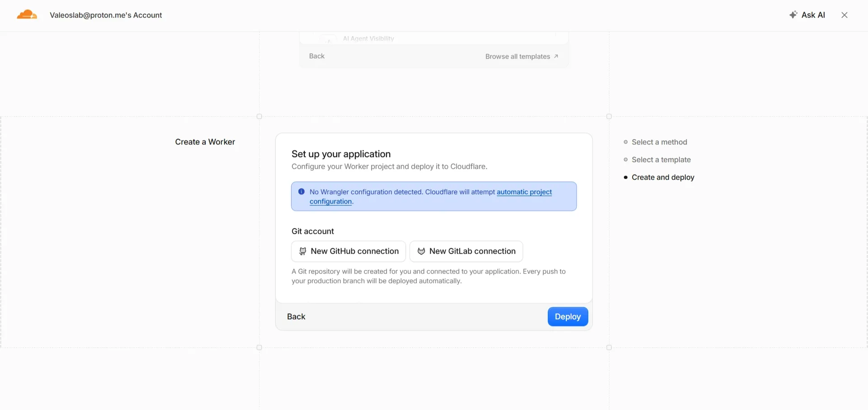Click the Set up your application title
The width and height of the screenshot is (868, 410).
click(x=341, y=154)
